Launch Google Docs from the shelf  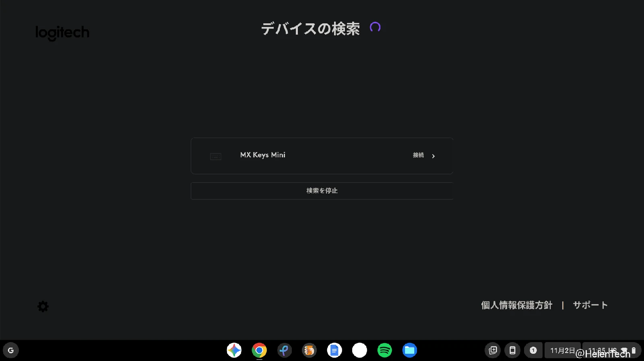click(334, 350)
